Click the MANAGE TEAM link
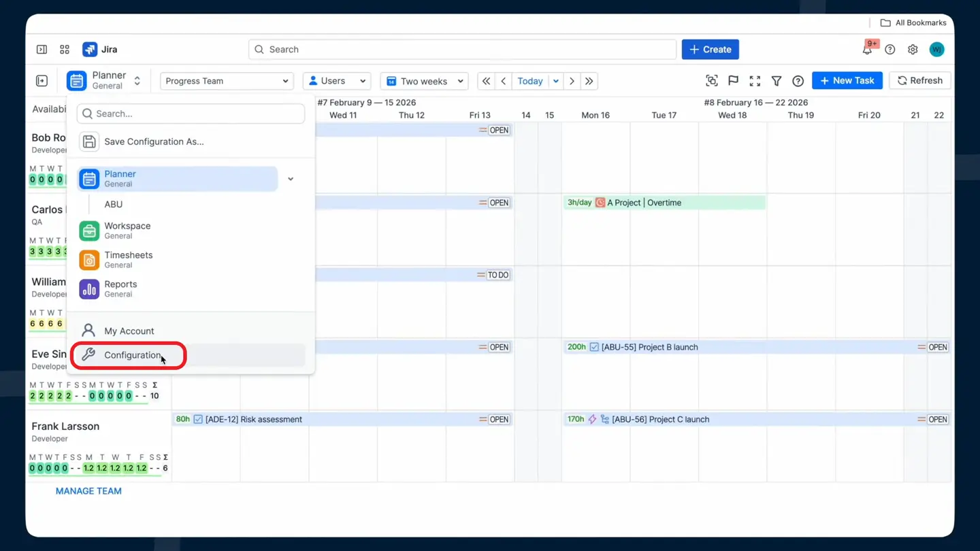 click(x=88, y=491)
